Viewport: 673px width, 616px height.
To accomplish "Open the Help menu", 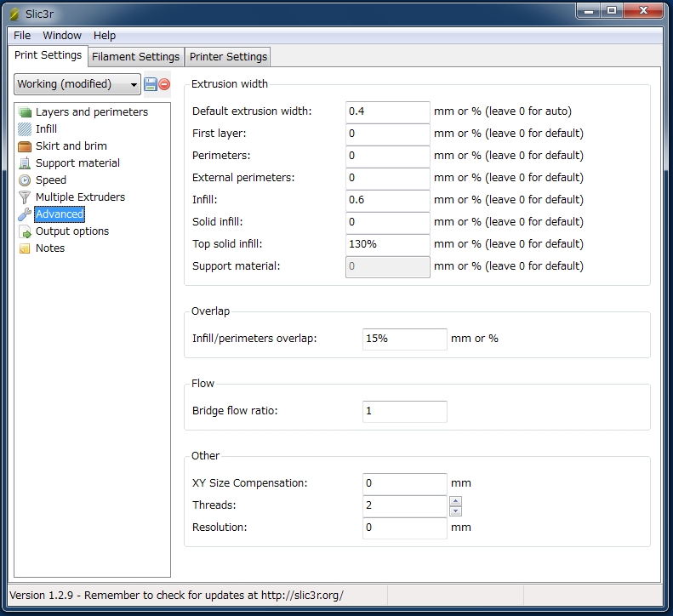I will tap(105, 36).
